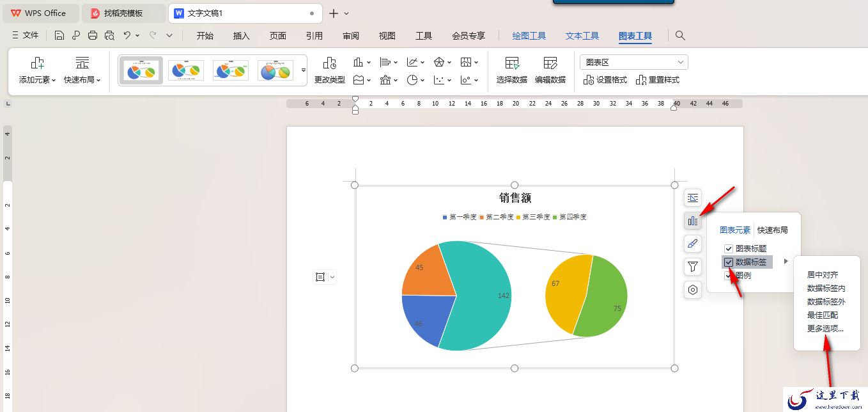Switch to the 插入 ribbon tab

click(241, 36)
